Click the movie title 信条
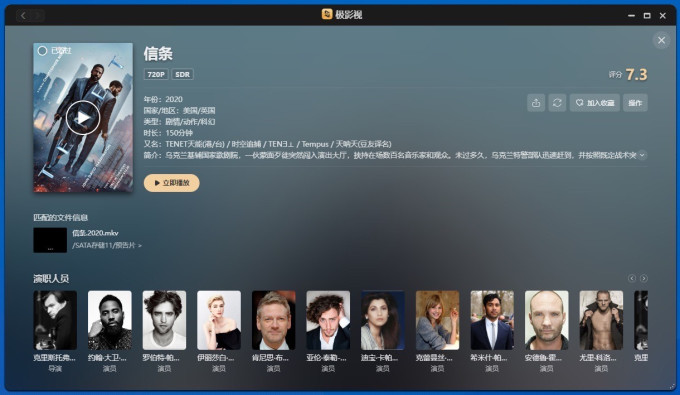 (158, 54)
